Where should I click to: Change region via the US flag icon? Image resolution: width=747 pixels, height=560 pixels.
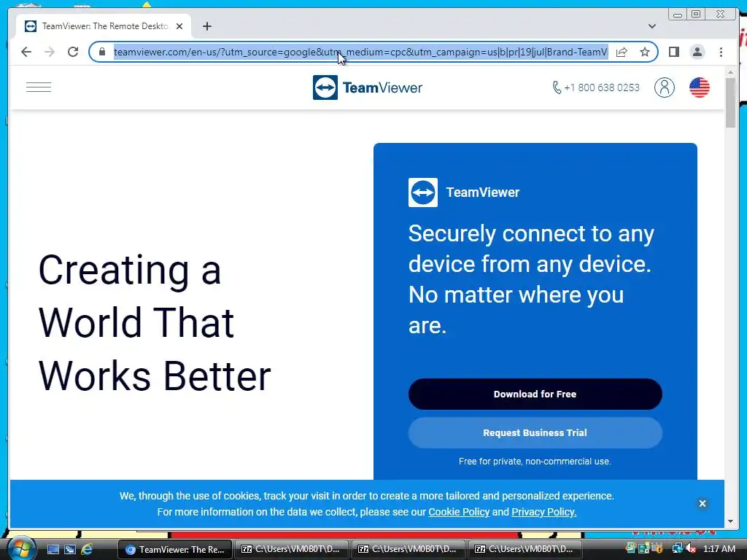[x=700, y=87]
